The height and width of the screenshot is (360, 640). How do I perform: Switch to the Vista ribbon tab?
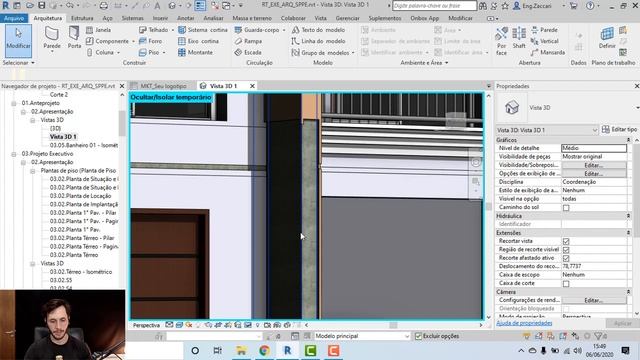click(x=320, y=18)
